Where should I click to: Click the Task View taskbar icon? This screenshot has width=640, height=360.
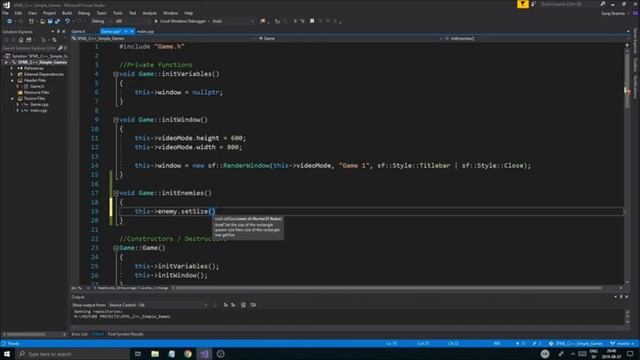pyautogui.click(x=138, y=354)
